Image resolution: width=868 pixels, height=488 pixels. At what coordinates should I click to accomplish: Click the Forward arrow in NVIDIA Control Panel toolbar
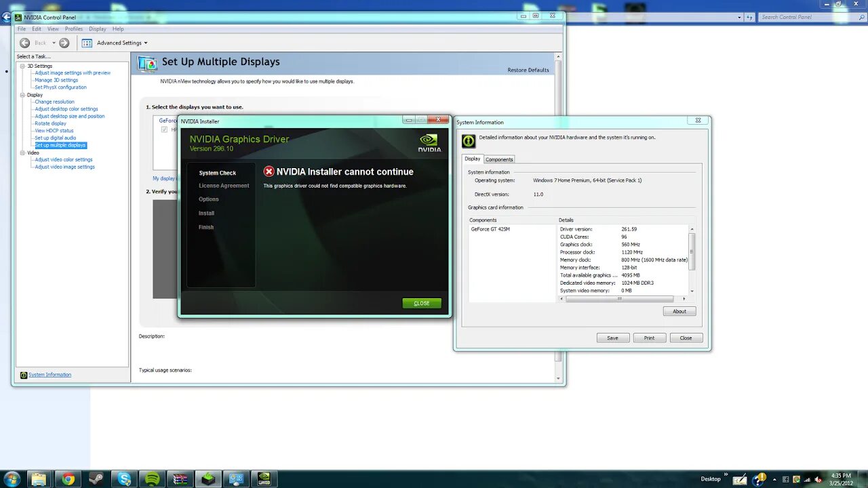coord(64,43)
